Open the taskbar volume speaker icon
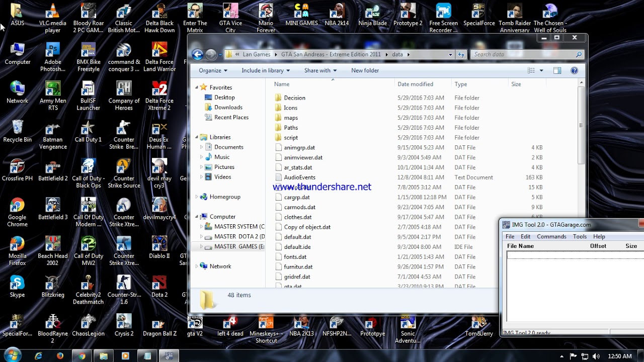The width and height of the screenshot is (644, 362). point(597,356)
